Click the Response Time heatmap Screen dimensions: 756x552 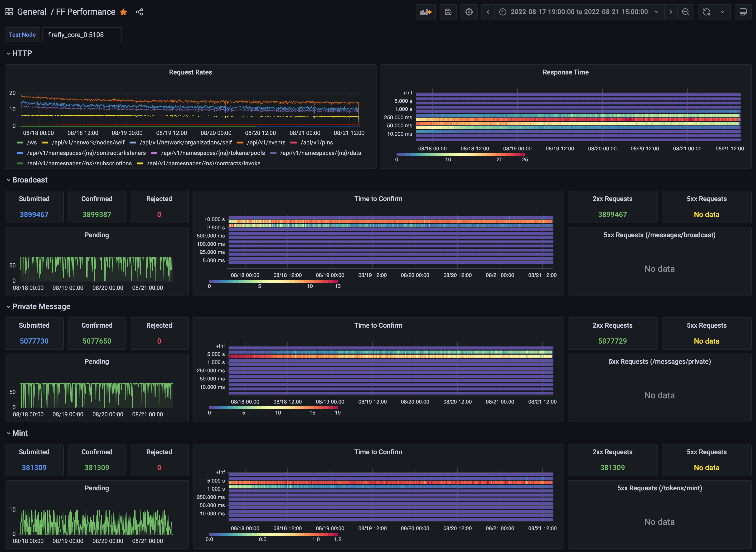[578, 117]
